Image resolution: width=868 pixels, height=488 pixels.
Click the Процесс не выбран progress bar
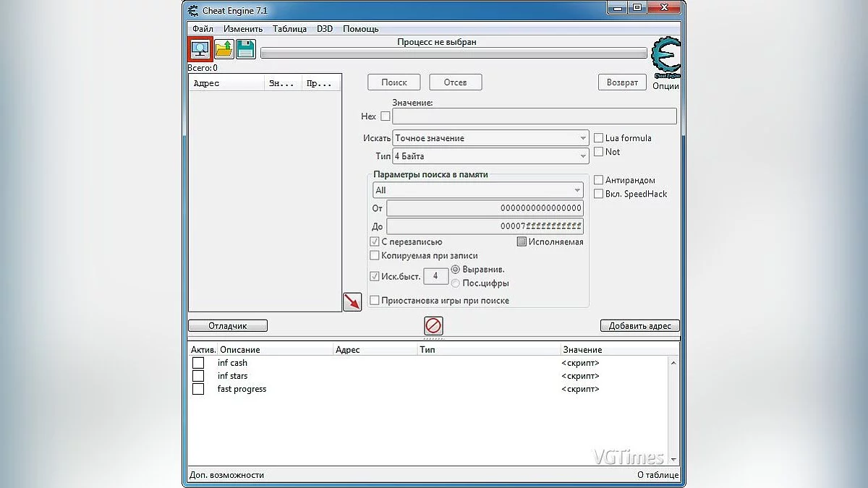click(x=454, y=52)
